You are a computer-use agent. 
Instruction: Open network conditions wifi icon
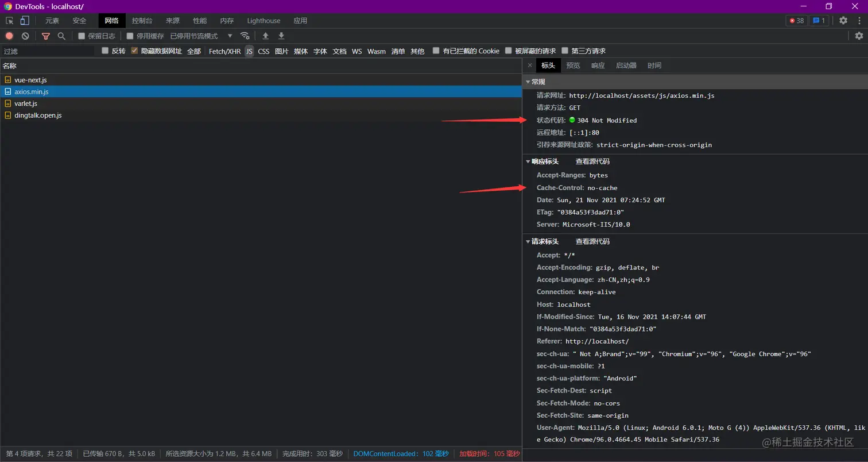tap(245, 36)
